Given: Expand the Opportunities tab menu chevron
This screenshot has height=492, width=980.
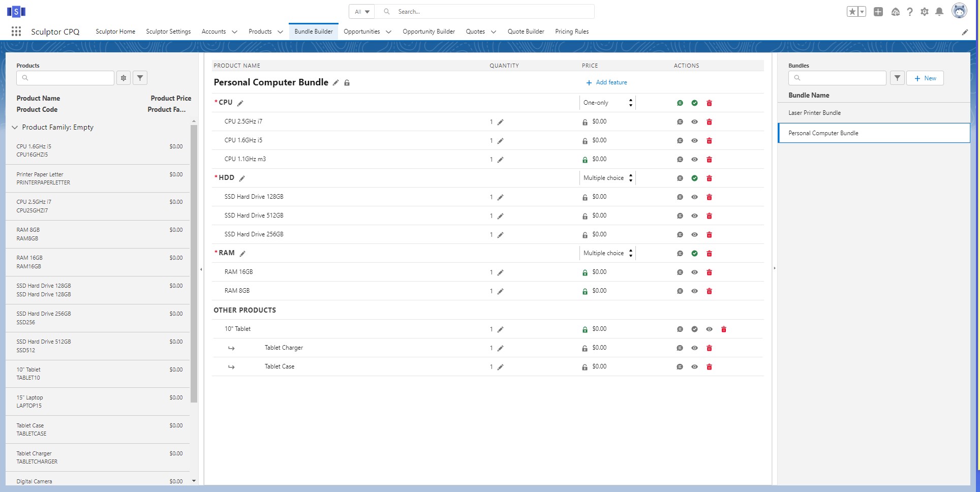Looking at the screenshot, I should pos(388,32).
